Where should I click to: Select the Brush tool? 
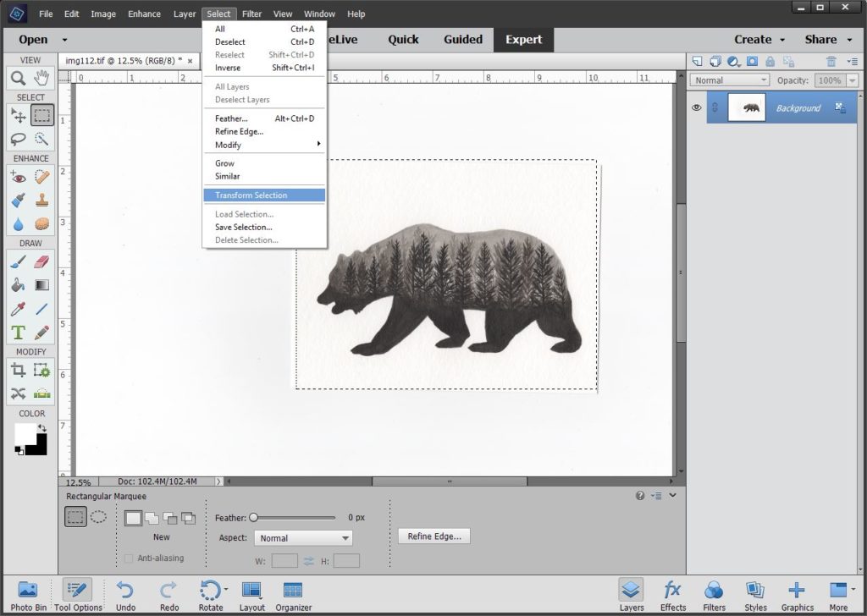[19, 261]
